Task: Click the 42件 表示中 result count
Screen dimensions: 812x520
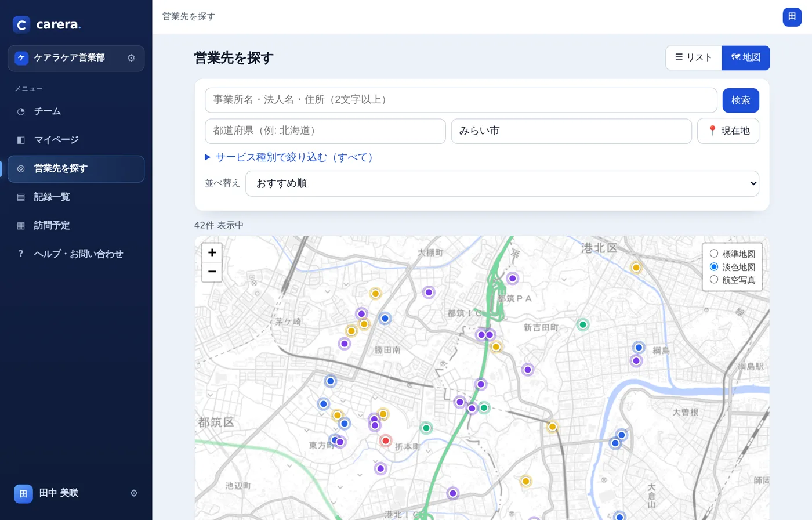Action: [x=219, y=226]
